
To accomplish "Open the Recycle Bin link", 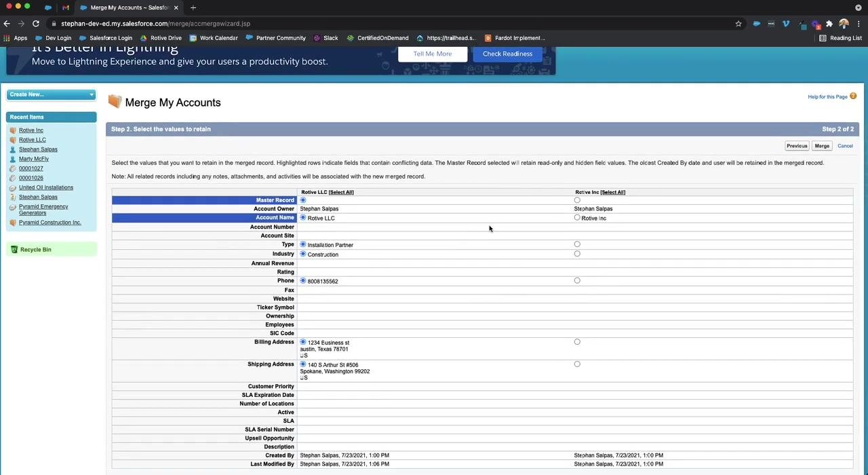I will (x=35, y=250).
